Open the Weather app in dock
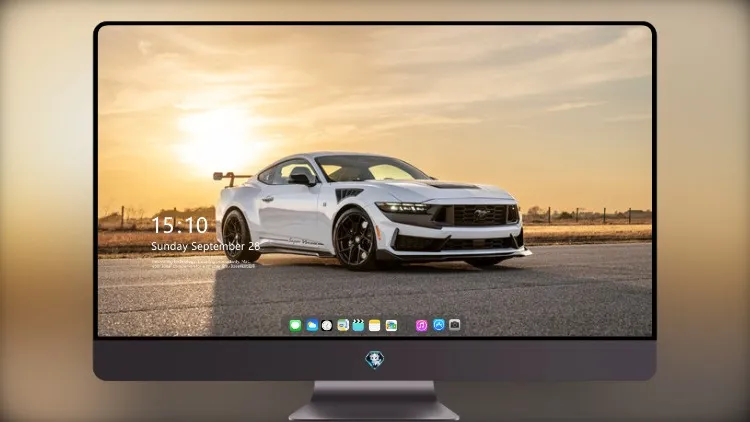 (x=312, y=325)
